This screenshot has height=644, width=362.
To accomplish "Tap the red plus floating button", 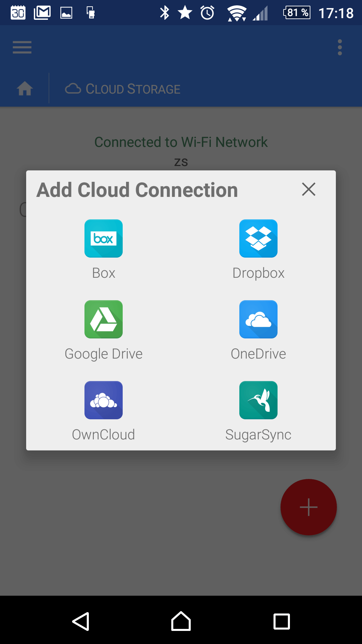I will point(309,507).
